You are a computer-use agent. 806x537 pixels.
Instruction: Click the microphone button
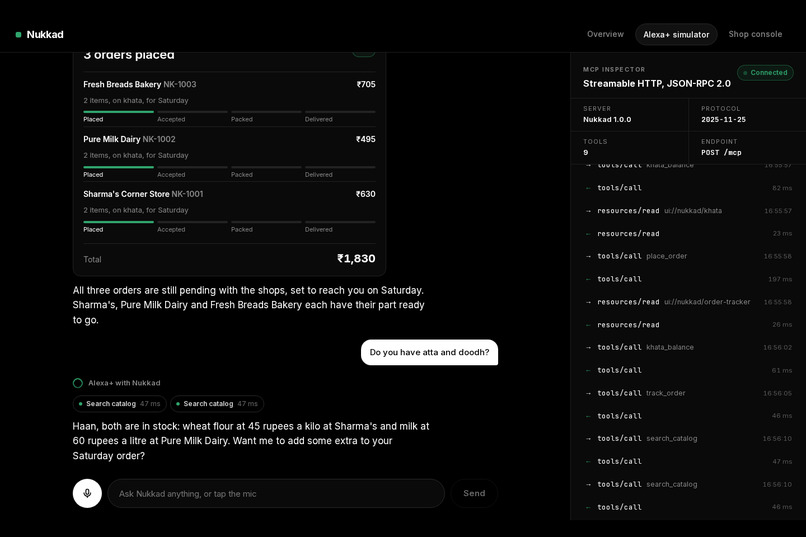tap(87, 493)
